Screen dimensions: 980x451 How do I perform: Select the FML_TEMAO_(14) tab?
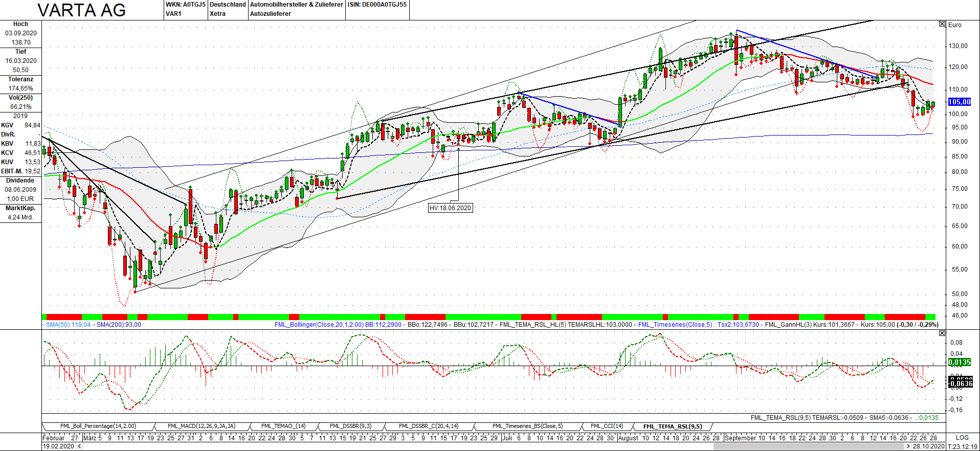tap(283, 426)
